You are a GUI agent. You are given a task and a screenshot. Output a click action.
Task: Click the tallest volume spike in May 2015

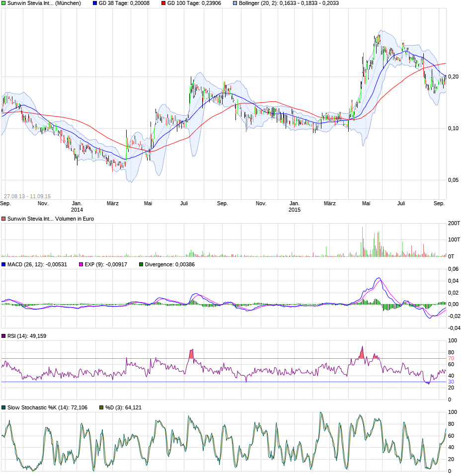coord(362,242)
